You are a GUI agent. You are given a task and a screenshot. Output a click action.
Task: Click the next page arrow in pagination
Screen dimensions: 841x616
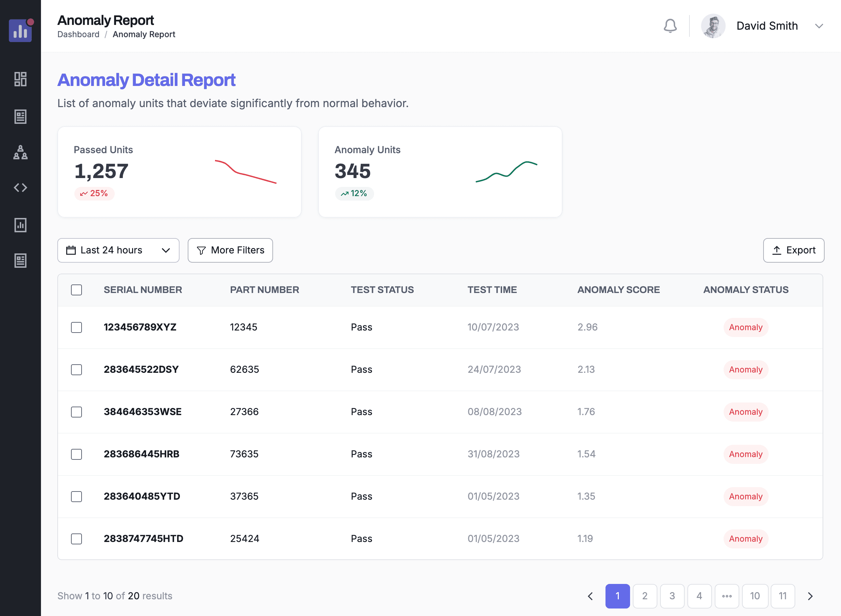(x=810, y=596)
